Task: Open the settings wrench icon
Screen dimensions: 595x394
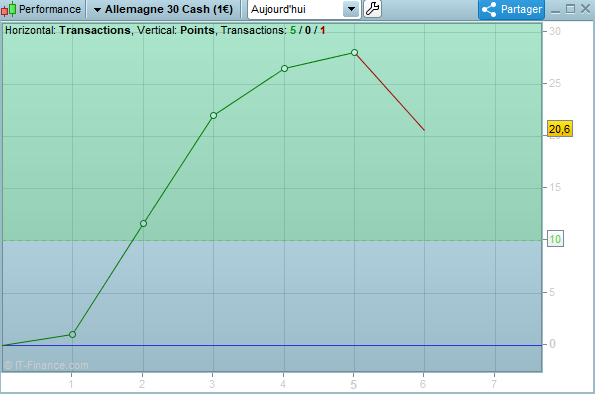Action: [372, 9]
